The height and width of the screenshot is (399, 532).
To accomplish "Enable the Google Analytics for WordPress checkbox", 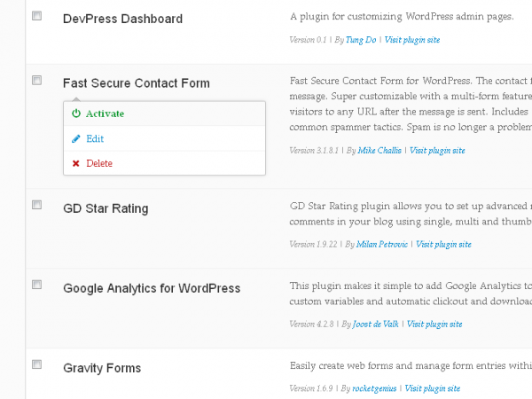I will point(36,285).
